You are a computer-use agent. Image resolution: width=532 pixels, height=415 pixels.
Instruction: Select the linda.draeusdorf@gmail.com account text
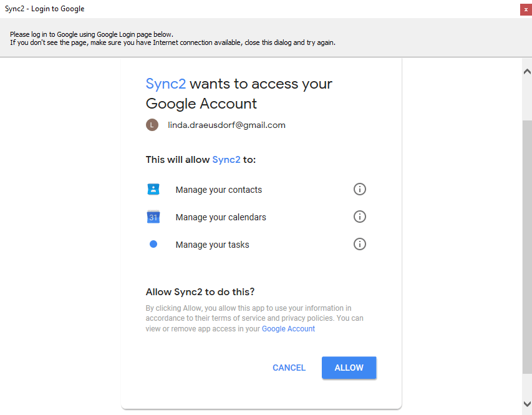[226, 125]
